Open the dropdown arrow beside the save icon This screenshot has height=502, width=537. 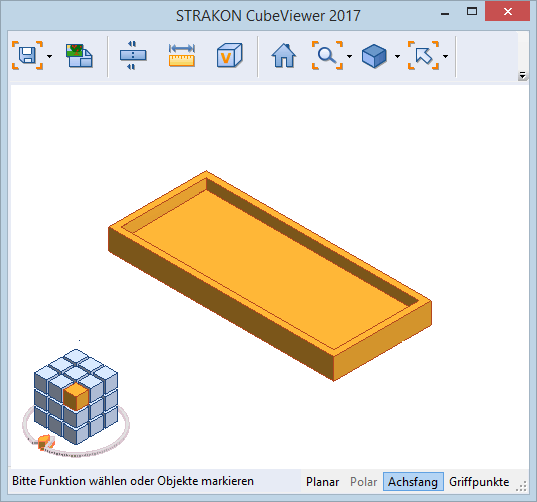tap(50, 57)
